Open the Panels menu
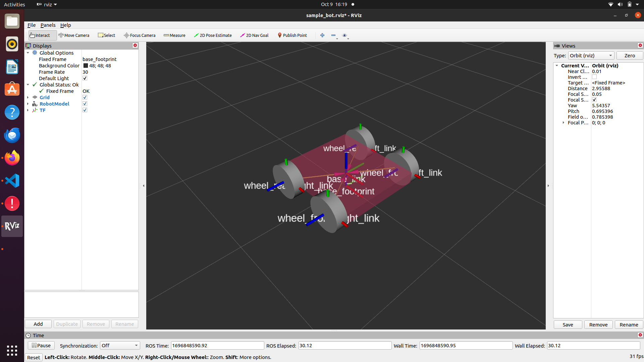644x362 pixels. tap(48, 25)
